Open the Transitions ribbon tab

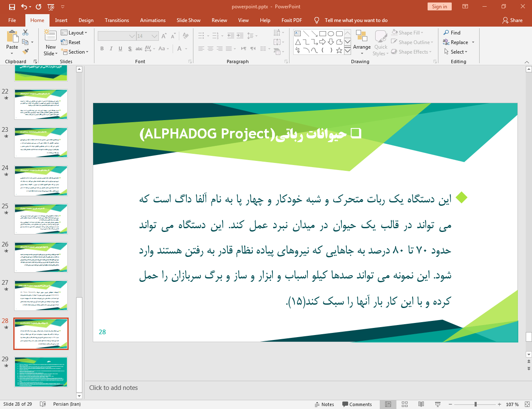click(117, 20)
